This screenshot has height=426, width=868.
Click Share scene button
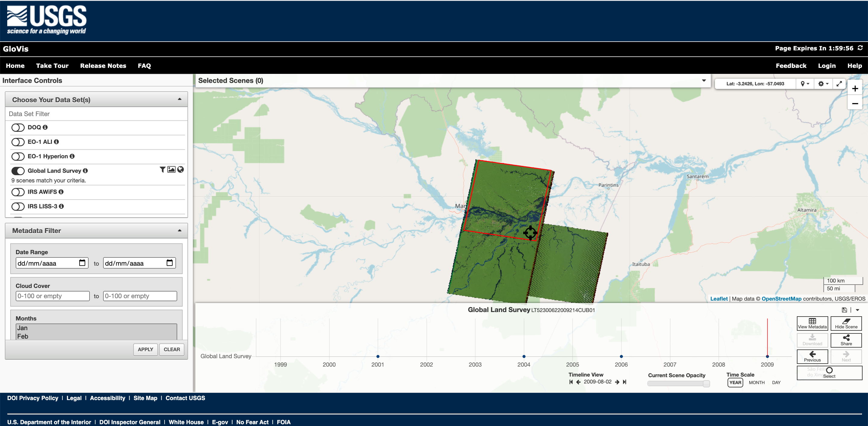846,340
